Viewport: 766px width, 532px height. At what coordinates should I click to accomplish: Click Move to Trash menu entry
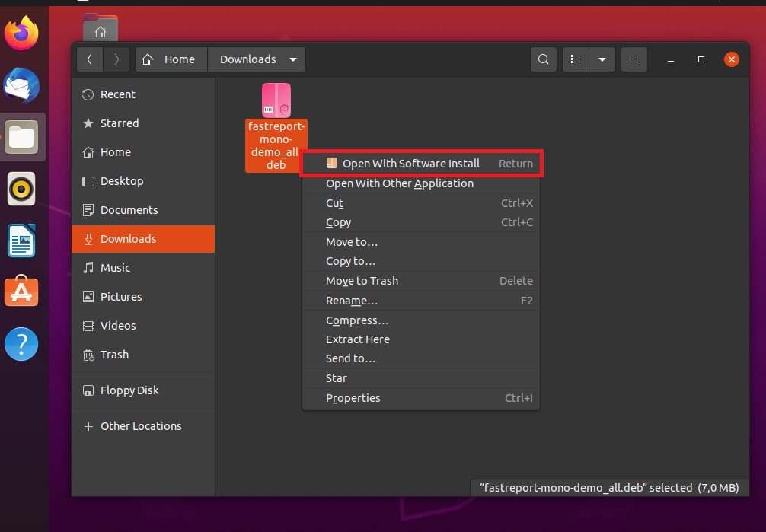362,281
